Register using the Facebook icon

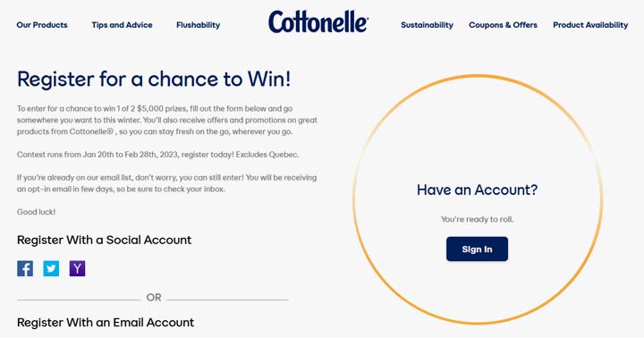pos(25,268)
